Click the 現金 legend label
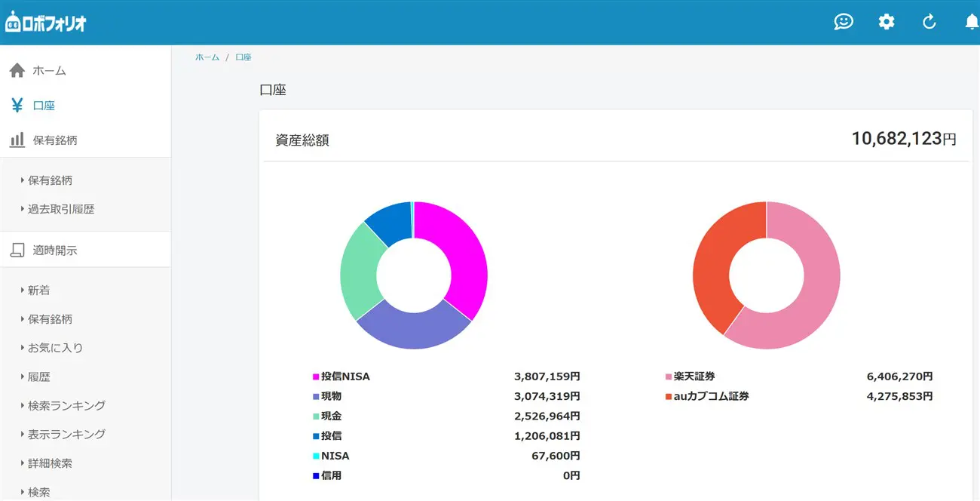Image resolution: width=980 pixels, height=501 pixels. 332,416
